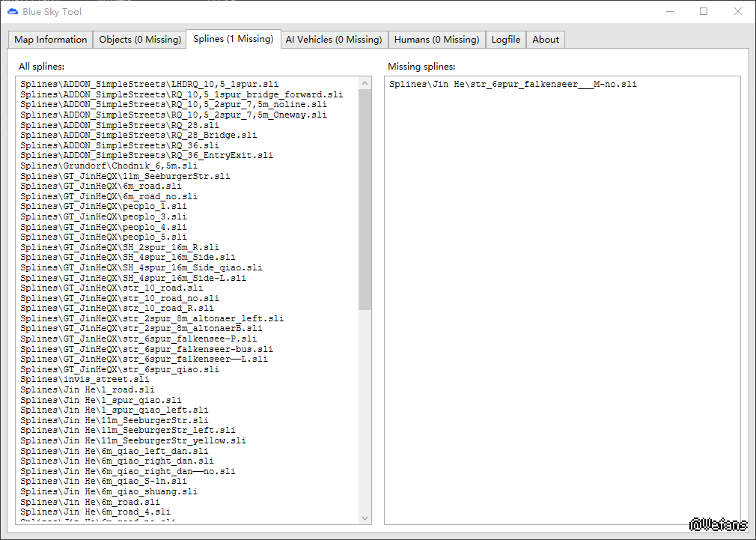756x540 pixels.
Task: Show the About tab
Action: [546, 40]
